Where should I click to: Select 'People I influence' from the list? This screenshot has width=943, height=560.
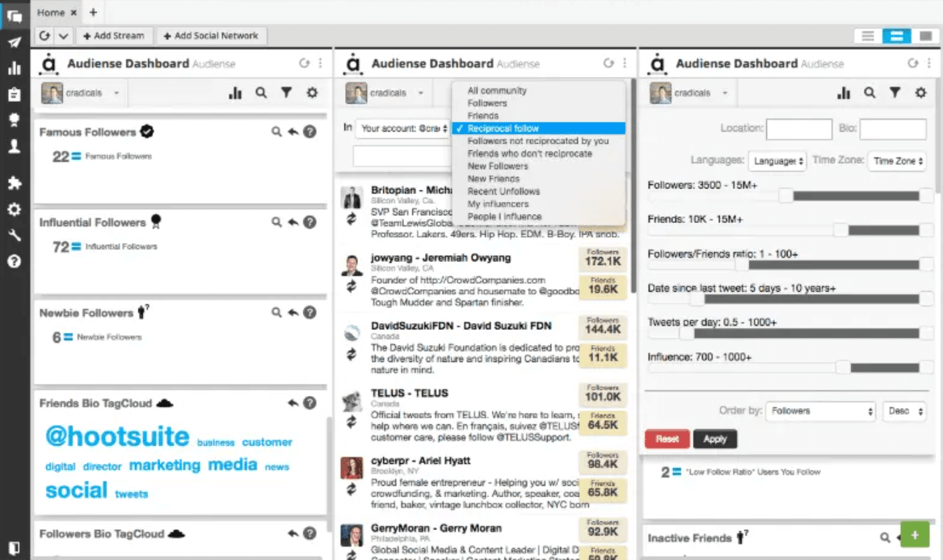tap(504, 217)
